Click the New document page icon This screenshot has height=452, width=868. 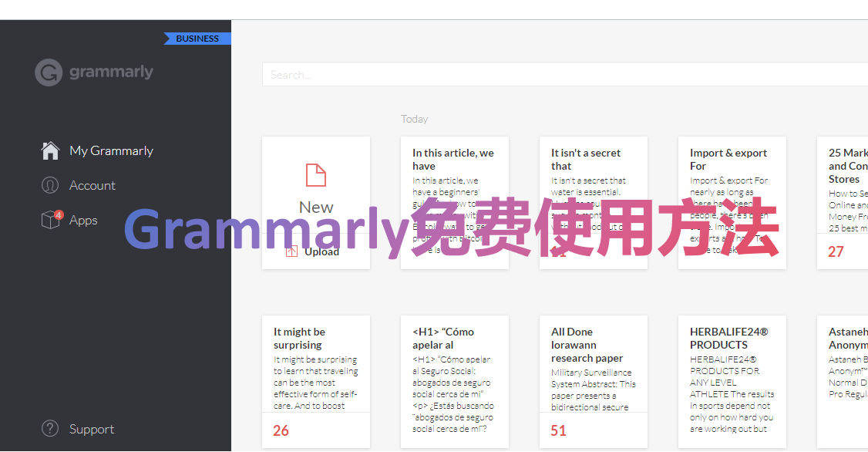pyautogui.click(x=316, y=175)
